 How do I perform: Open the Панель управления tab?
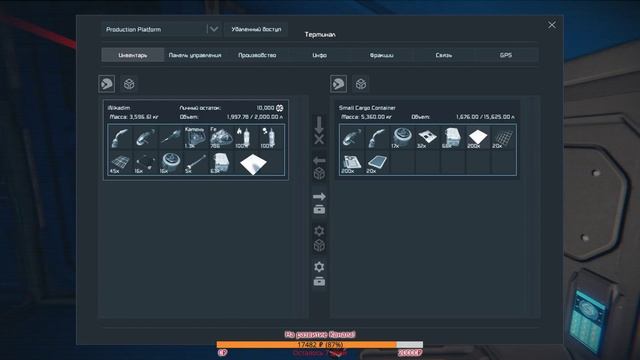point(195,55)
